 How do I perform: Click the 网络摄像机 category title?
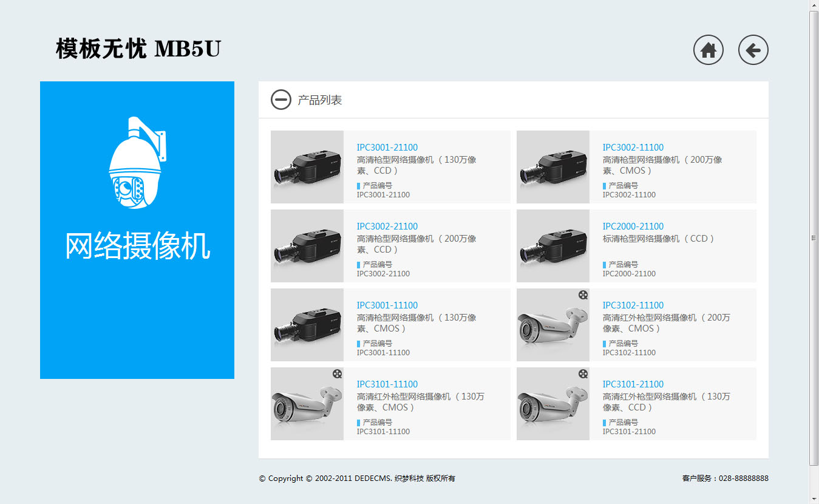pos(137,247)
